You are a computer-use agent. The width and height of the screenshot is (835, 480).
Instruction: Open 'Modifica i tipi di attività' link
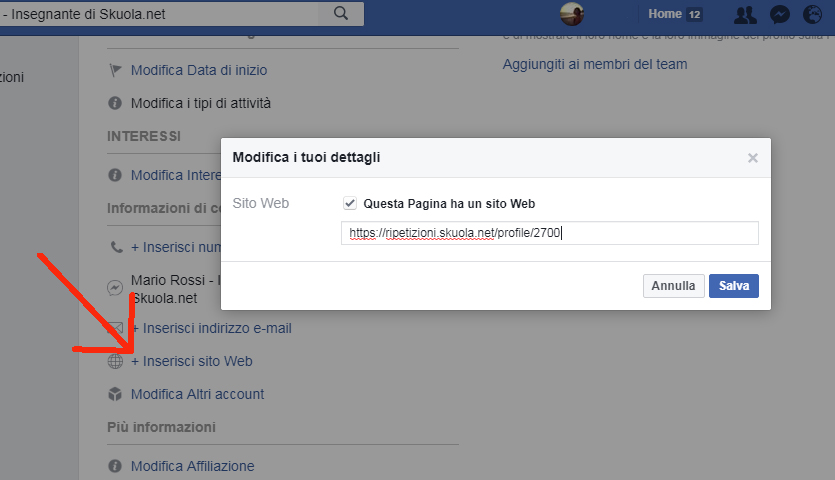tap(200, 103)
